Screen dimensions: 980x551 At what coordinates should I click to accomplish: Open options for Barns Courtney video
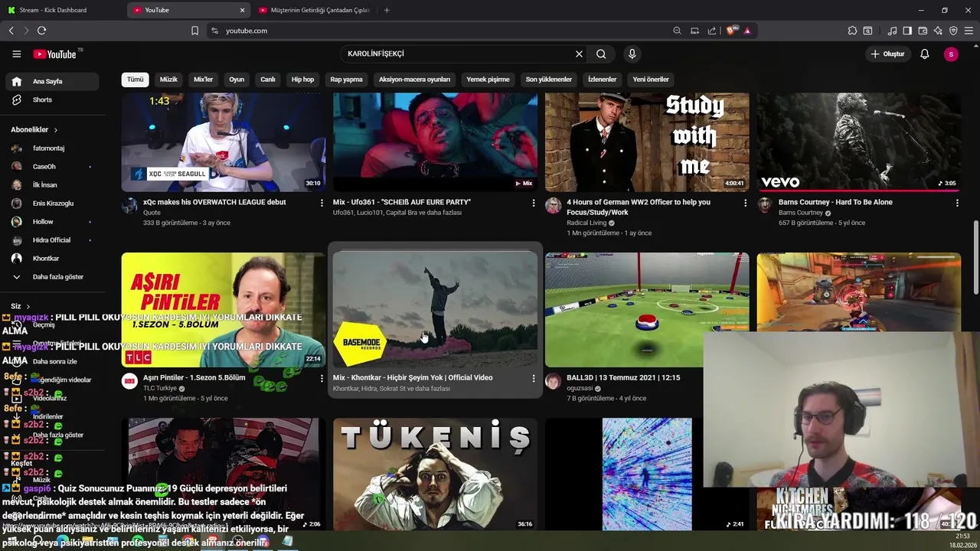pyautogui.click(x=957, y=203)
